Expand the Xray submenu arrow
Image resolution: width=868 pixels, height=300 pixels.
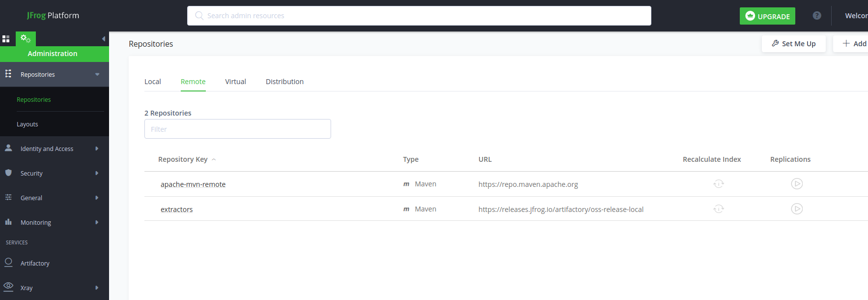[x=97, y=288]
